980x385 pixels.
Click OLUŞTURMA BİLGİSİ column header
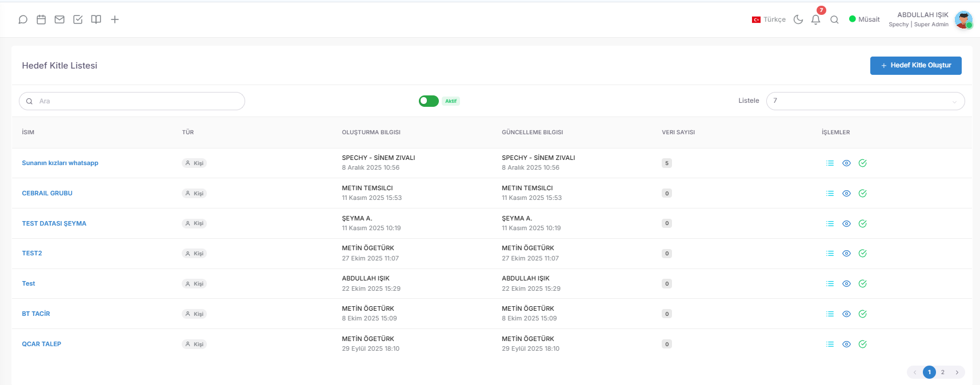(371, 133)
